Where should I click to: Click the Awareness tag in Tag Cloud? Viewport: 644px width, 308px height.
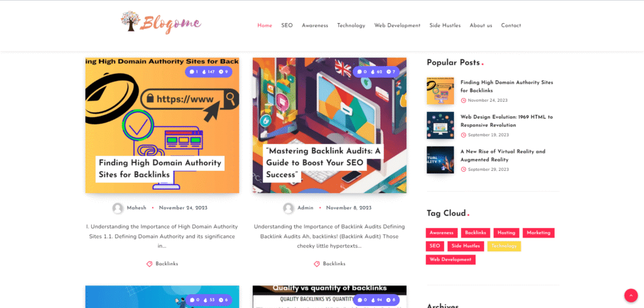441,233
